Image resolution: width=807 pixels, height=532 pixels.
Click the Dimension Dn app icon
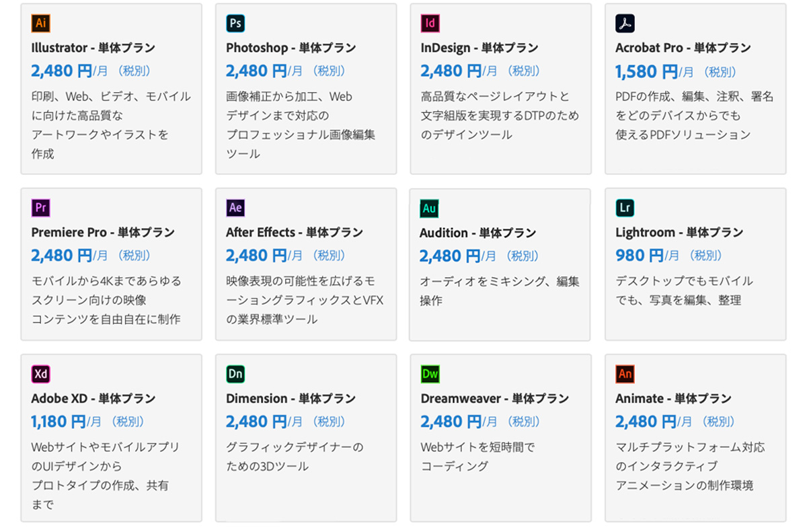click(x=235, y=374)
